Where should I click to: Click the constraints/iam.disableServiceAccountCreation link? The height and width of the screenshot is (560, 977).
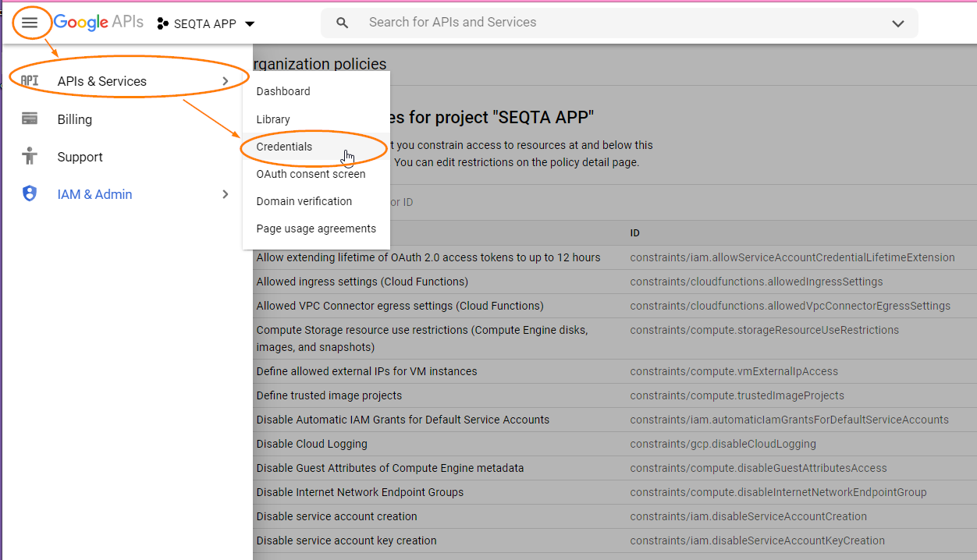(749, 516)
